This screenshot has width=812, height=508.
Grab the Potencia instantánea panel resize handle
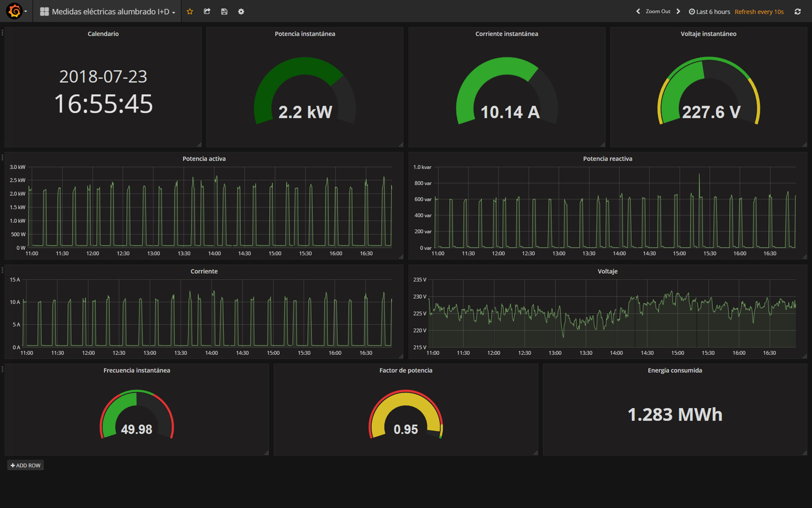[401, 144]
